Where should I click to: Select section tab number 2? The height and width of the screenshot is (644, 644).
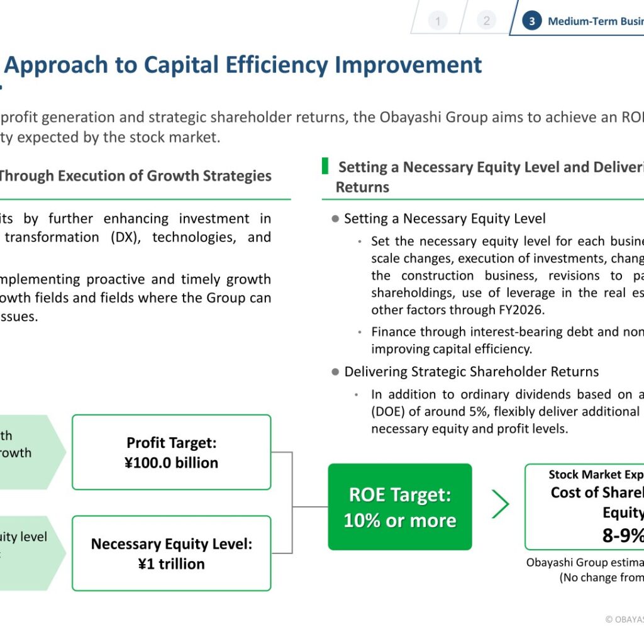point(486,21)
